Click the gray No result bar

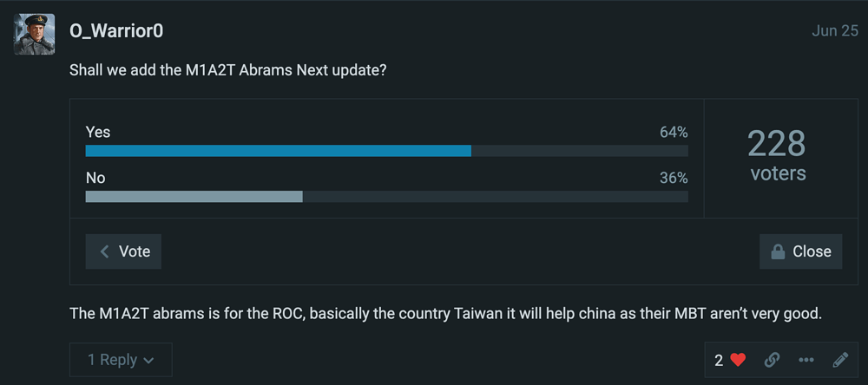(x=194, y=197)
